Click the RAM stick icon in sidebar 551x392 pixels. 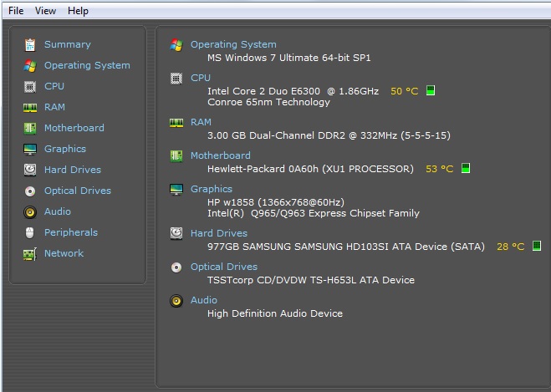30,108
